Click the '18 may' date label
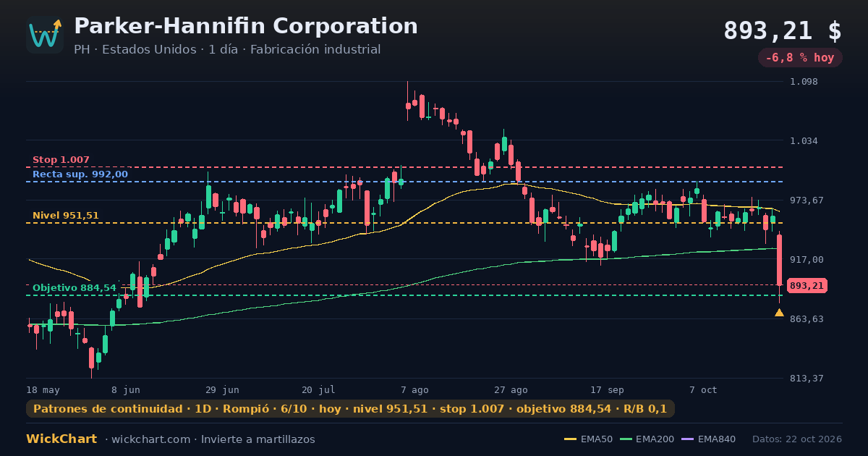Screen dimensions: 868x456 (x=43, y=390)
